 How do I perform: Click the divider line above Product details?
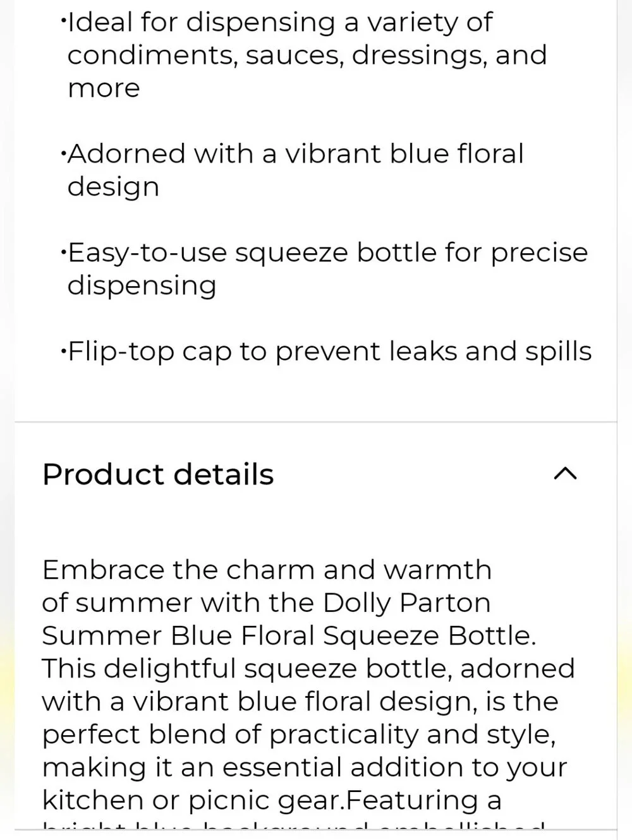[315, 421]
